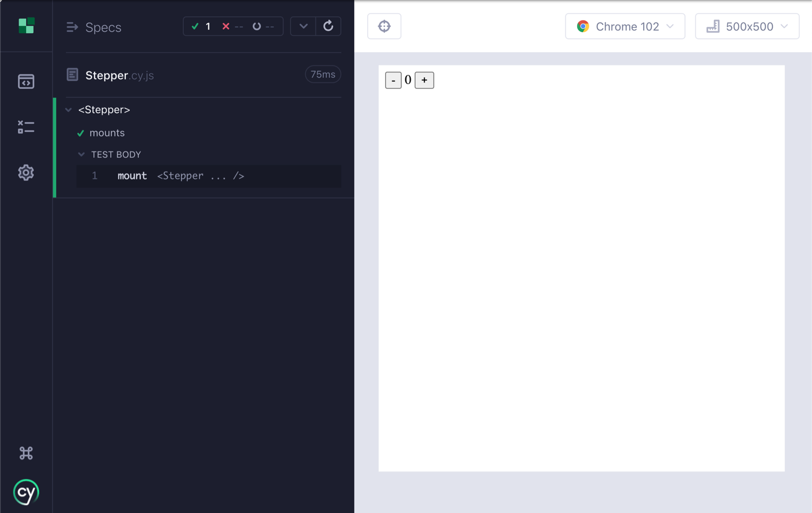Screen dimensions: 812x513
Task: Open the test runner options chevron dropdown
Action: tap(303, 26)
